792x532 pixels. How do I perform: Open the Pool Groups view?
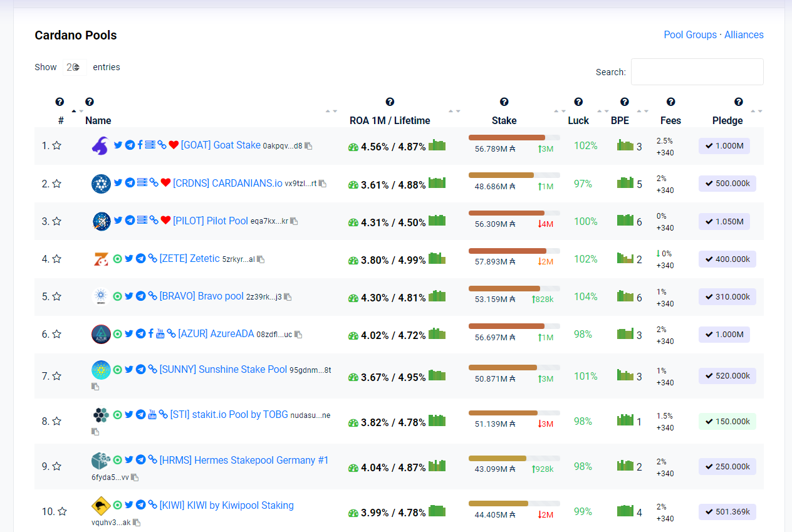pos(690,35)
